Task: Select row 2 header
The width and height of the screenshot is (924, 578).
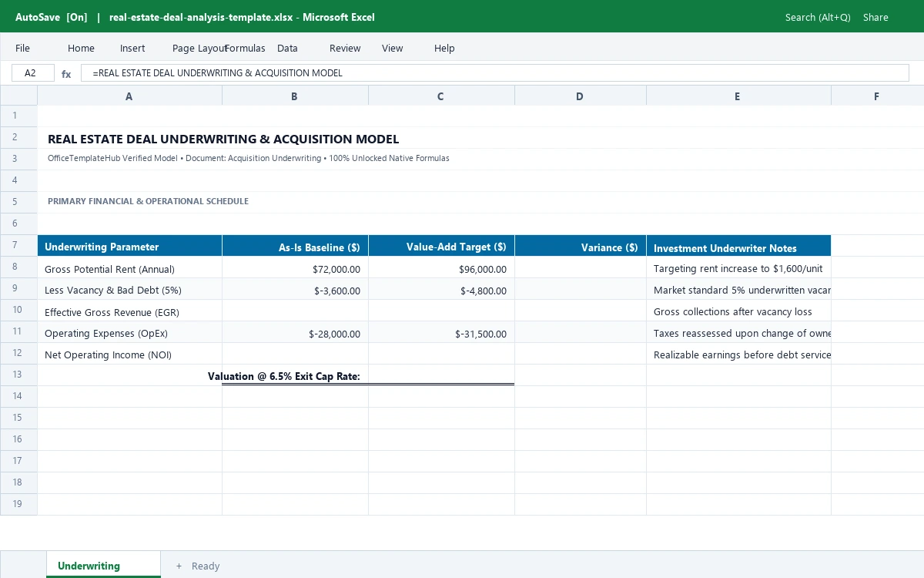Action: point(18,137)
